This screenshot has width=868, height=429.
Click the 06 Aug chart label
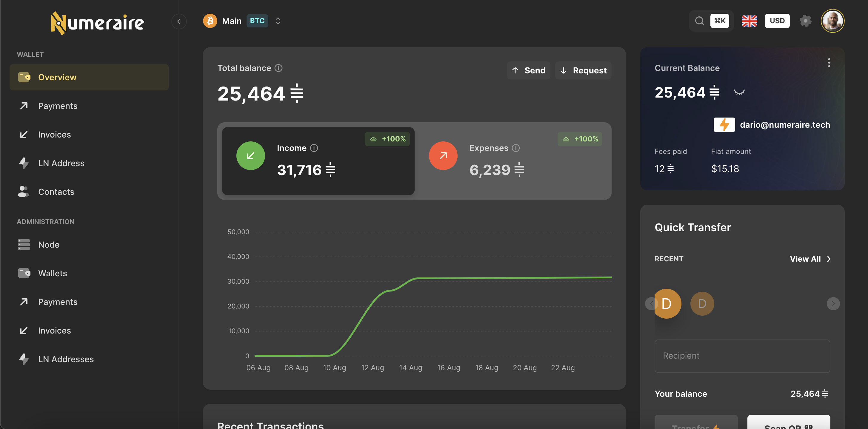(x=258, y=368)
